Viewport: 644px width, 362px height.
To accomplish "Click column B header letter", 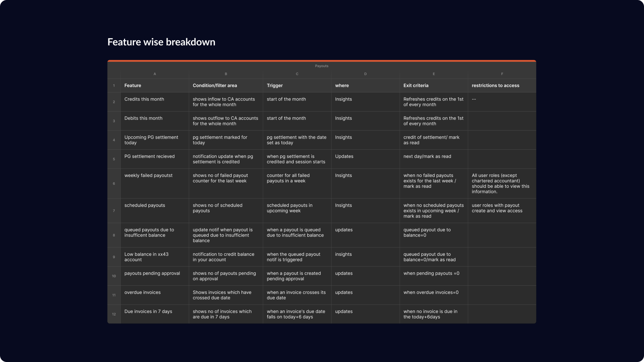I will (x=226, y=74).
